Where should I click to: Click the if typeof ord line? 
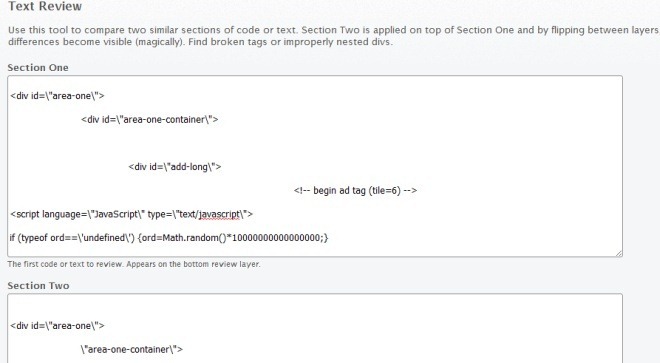click(x=169, y=238)
